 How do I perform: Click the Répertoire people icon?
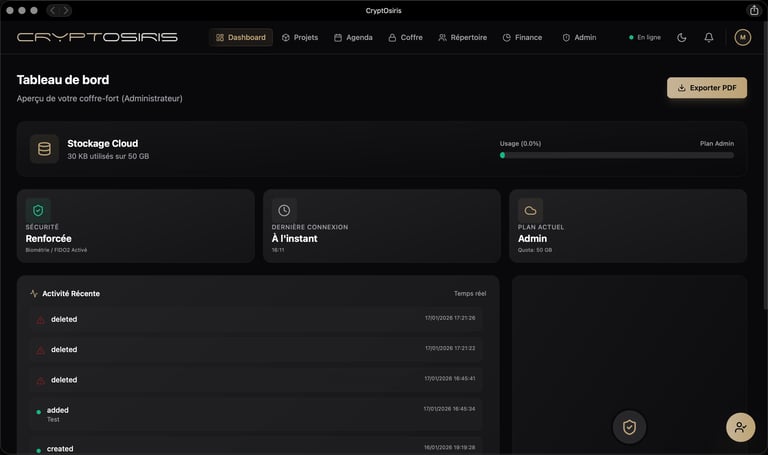click(442, 37)
